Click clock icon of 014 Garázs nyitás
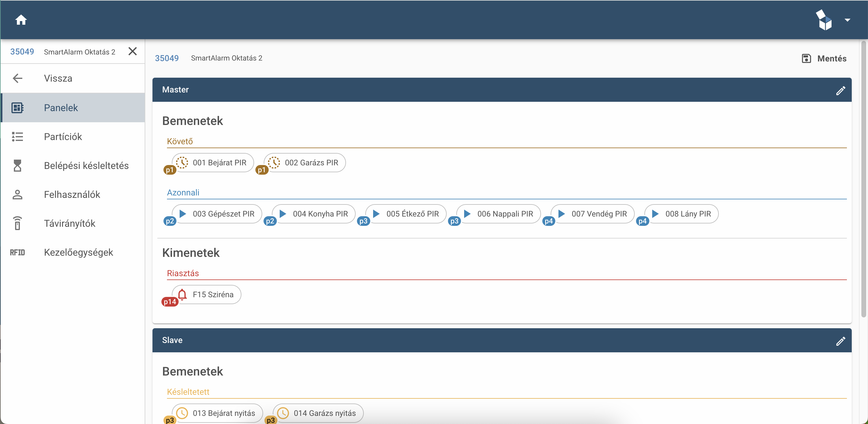This screenshot has width=868, height=424. (283, 413)
